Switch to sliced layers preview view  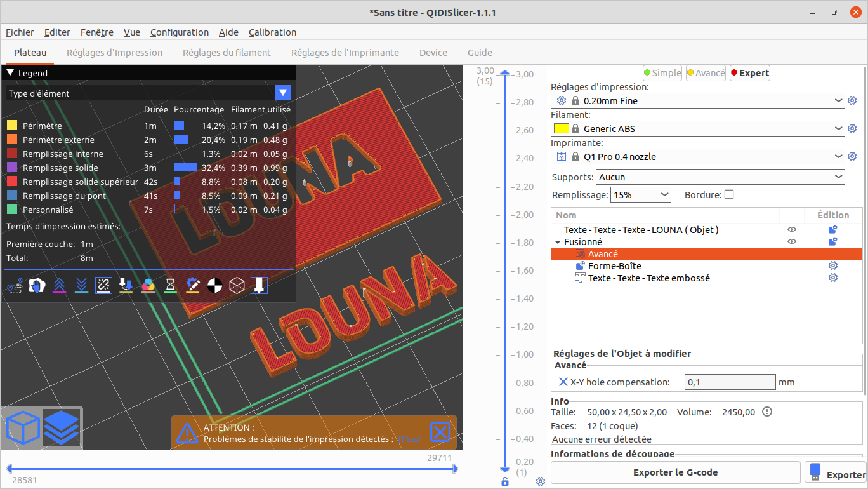62,427
